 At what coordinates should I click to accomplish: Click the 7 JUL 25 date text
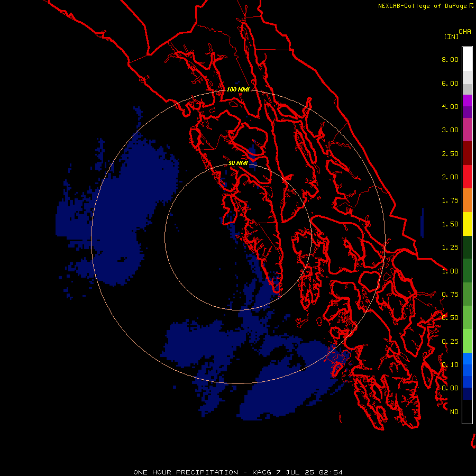pos(295,472)
